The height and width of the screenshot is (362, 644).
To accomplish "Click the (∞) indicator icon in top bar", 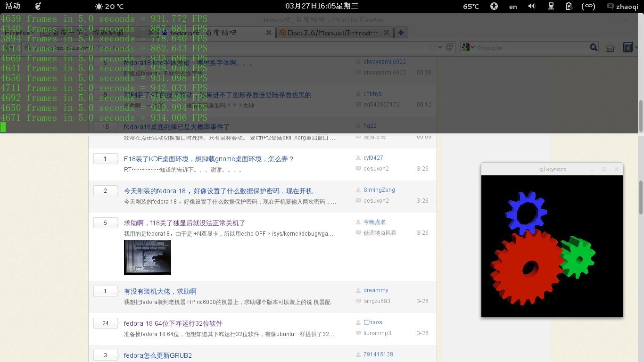I will (588, 6).
